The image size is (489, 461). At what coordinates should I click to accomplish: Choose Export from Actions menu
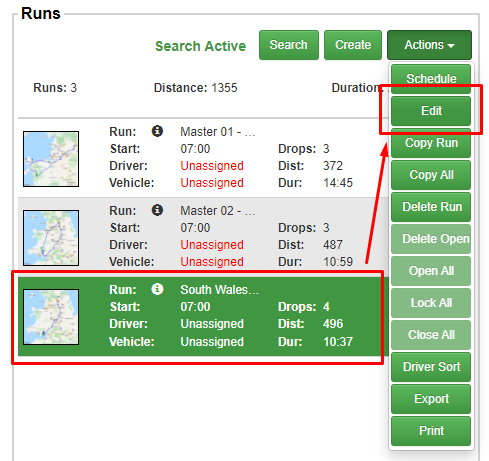tap(431, 399)
